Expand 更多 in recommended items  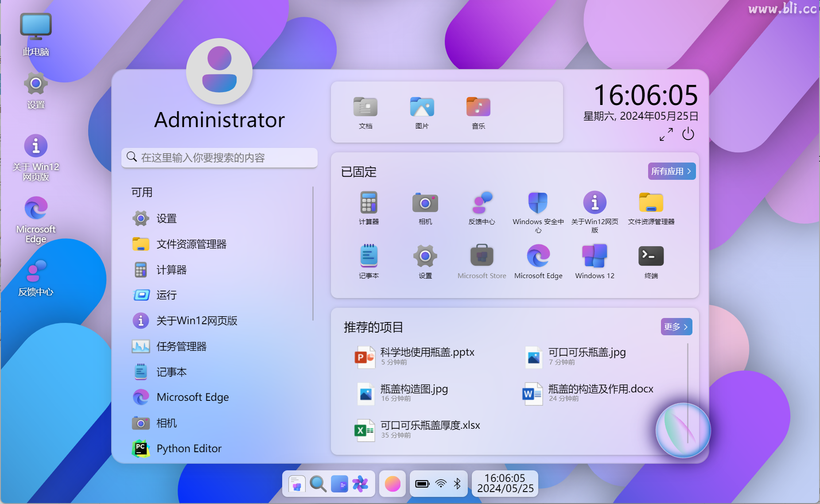coord(676,326)
